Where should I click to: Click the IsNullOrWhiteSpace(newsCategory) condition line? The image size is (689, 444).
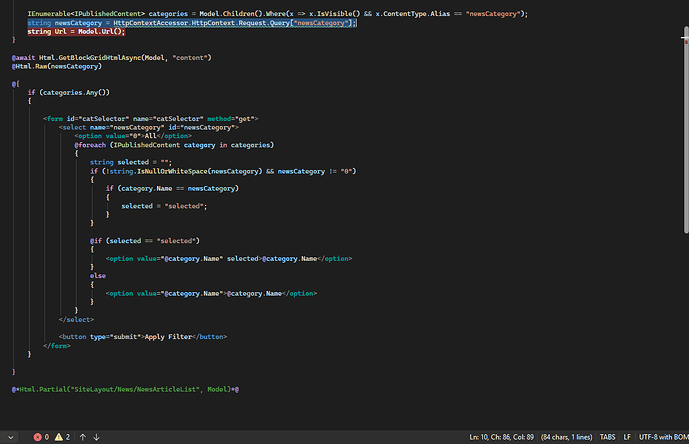point(223,171)
